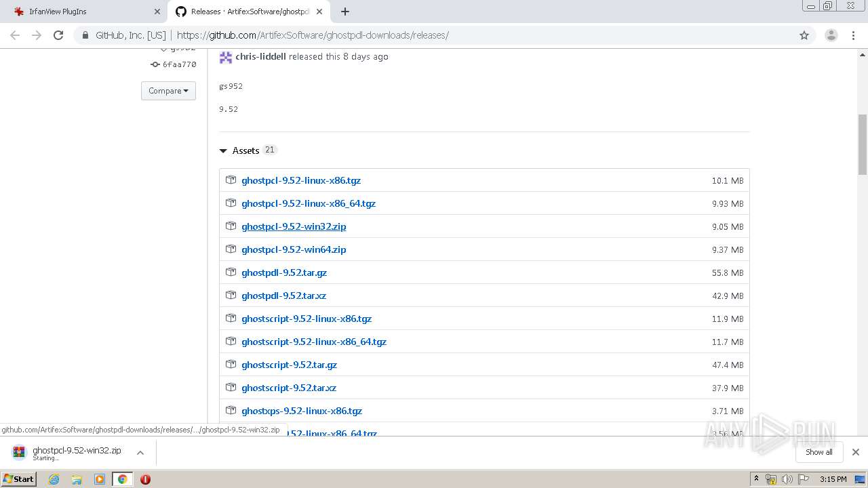Click the assets count badge 21
868x488 pixels.
pyautogui.click(x=270, y=150)
